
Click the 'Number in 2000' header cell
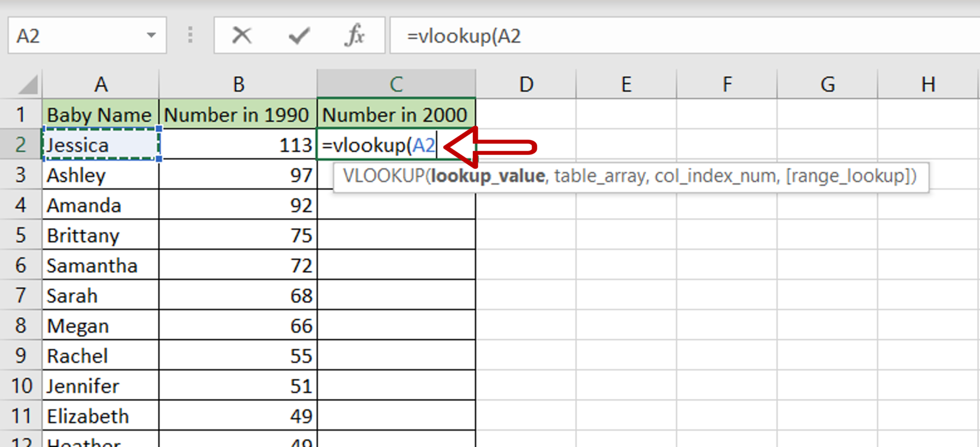396,114
